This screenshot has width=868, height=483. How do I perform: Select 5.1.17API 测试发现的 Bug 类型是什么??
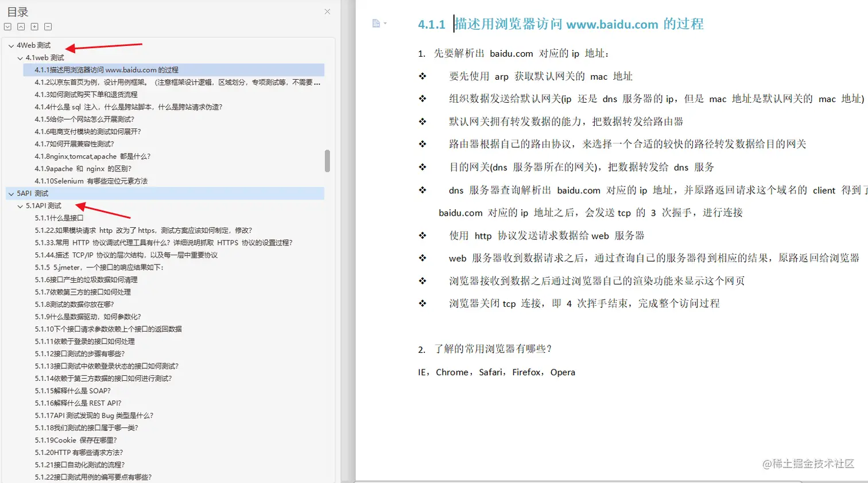[94, 415]
